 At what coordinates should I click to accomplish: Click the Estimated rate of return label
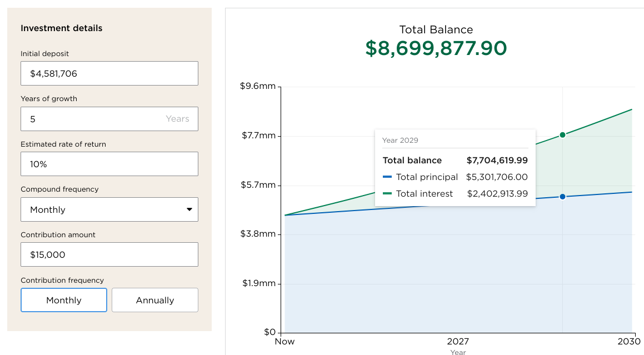pos(63,144)
